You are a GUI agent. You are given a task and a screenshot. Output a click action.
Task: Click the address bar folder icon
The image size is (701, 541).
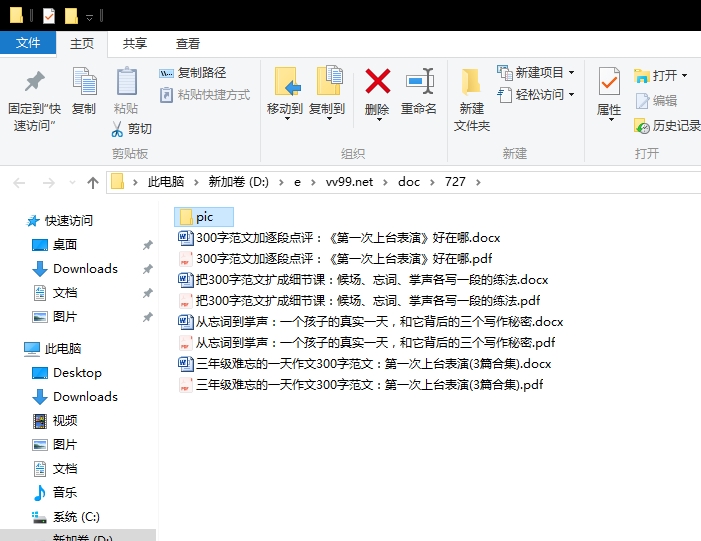117,182
